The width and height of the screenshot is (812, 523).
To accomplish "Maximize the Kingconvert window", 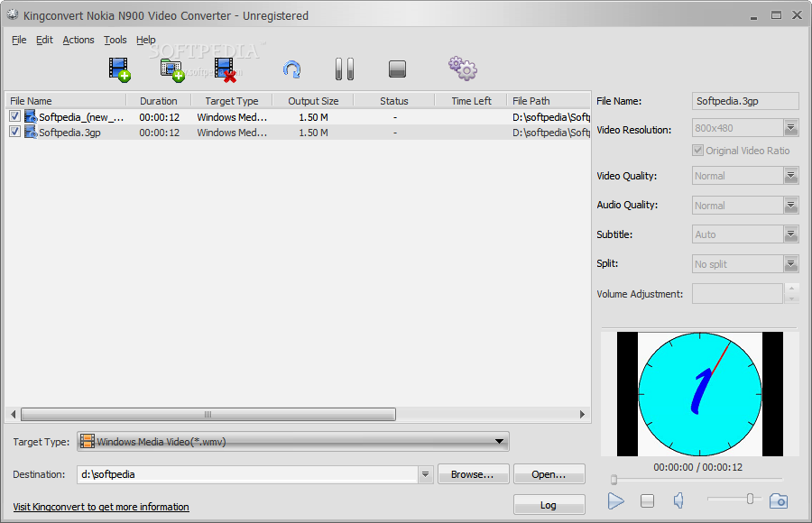I will coord(776,15).
